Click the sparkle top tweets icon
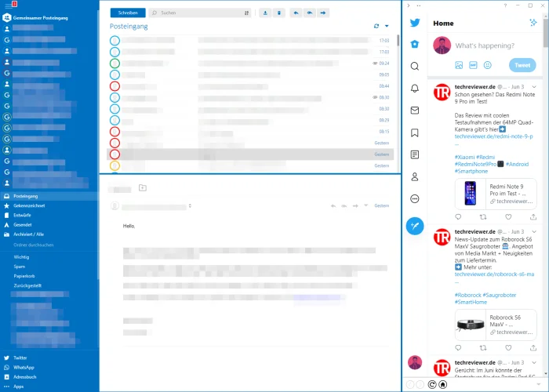 [533, 23]
